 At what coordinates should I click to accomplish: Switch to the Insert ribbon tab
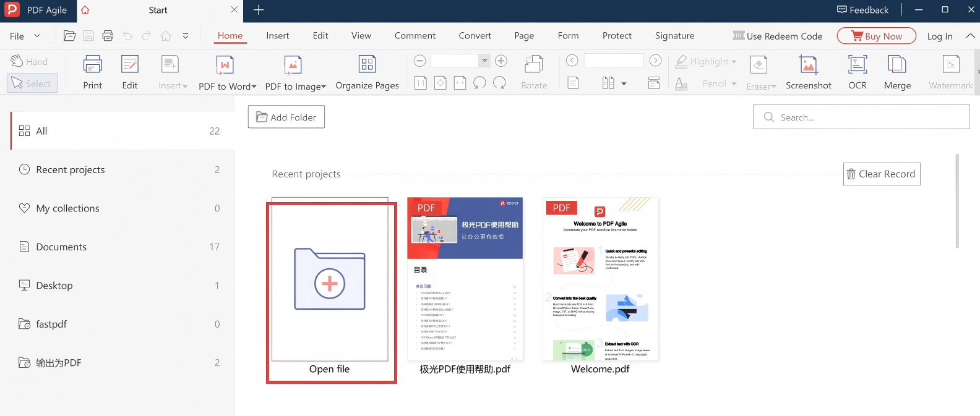(278, 36)
